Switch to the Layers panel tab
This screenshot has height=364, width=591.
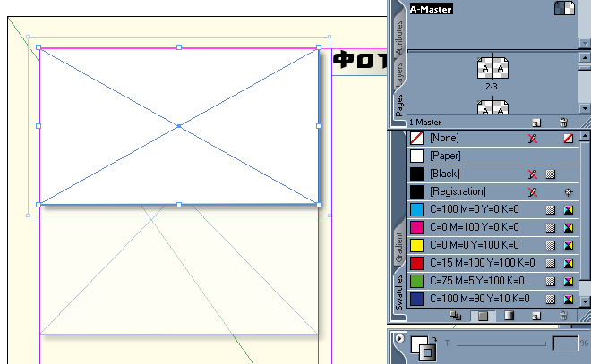pyautogui.click(x=399, y=74)
